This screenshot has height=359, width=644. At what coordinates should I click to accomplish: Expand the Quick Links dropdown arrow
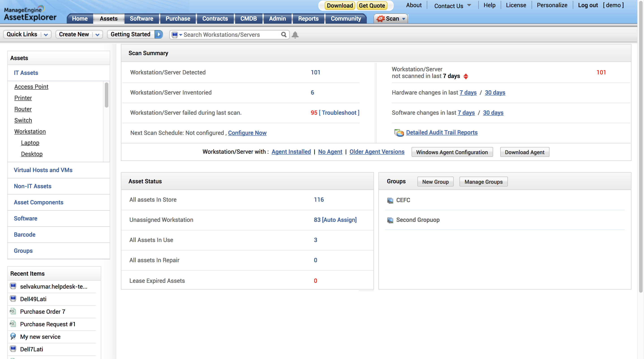tap(46, 35)
